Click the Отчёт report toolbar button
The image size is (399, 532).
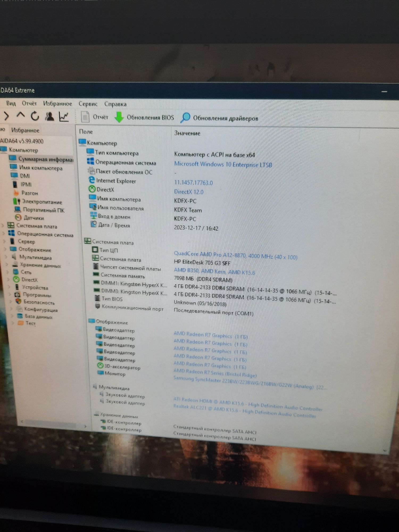tap(95, 117)
